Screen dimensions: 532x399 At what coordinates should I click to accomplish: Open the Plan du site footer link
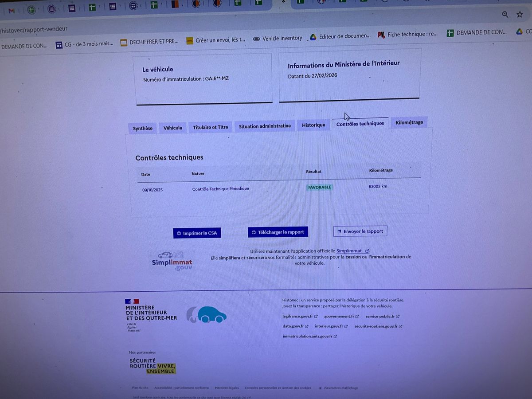coord(140,387)
